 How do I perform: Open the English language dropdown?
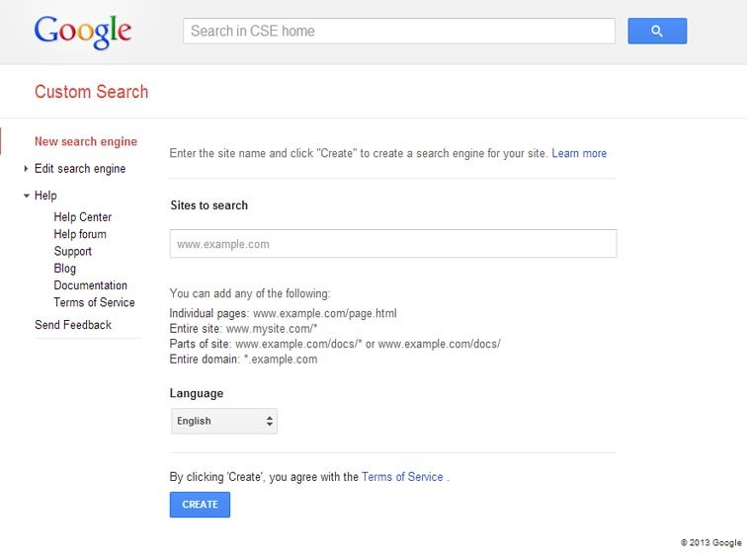(224, 421)
